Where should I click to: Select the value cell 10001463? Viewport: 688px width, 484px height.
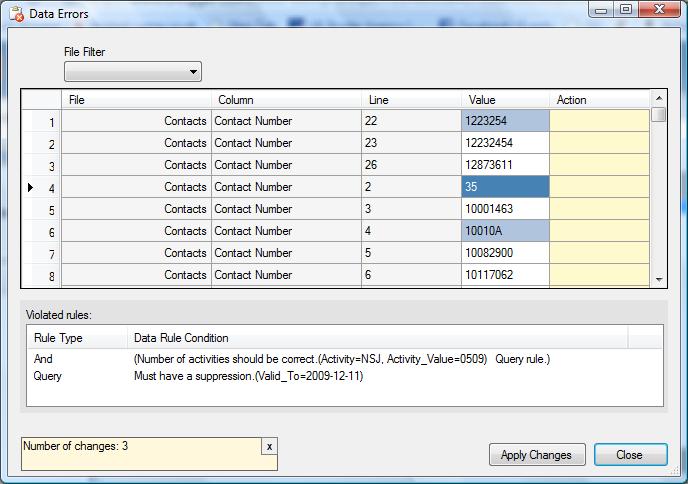(505, 208)
